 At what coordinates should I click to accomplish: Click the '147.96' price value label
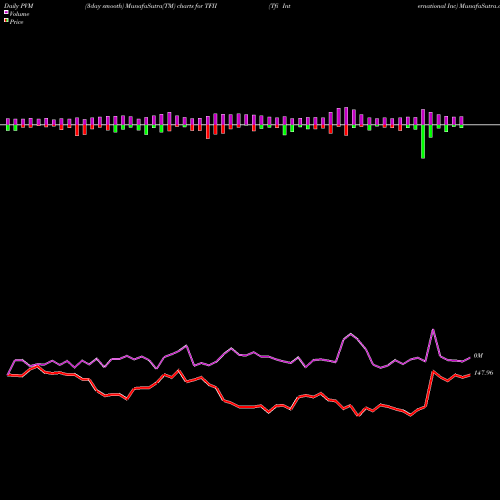[483, 373]
